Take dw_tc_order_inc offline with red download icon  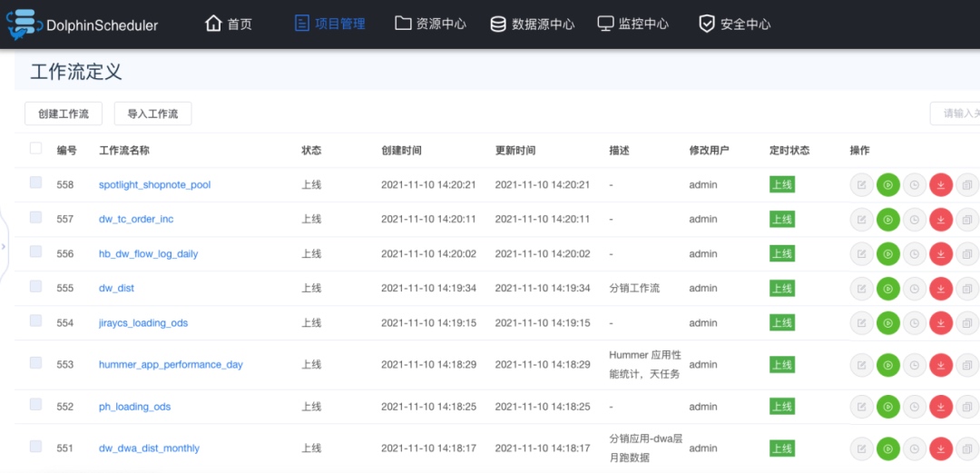click(x=941, y=220)
